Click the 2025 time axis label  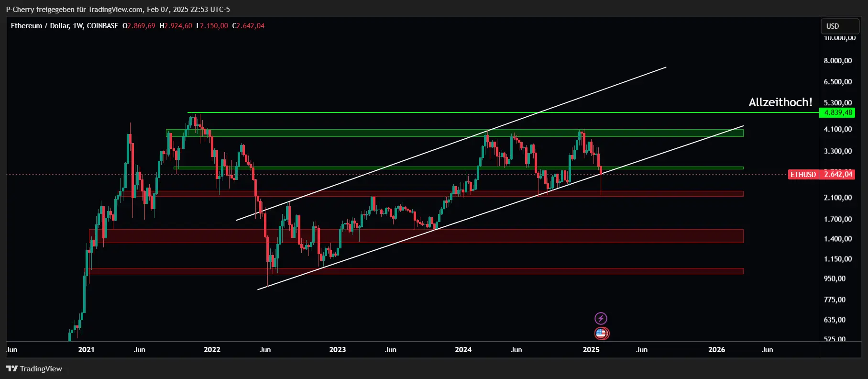pyautogui.click(x=591, y=350)
